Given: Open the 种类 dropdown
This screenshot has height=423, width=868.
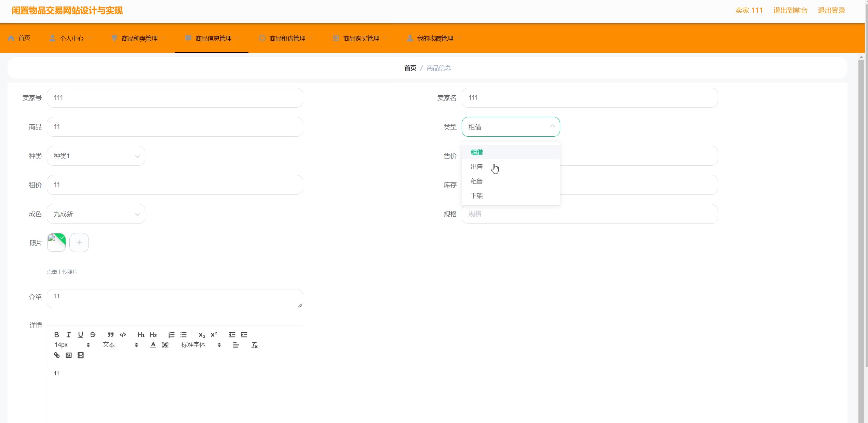Looking at the screenshot, I should pyautogui.click(x=96, y=156).
